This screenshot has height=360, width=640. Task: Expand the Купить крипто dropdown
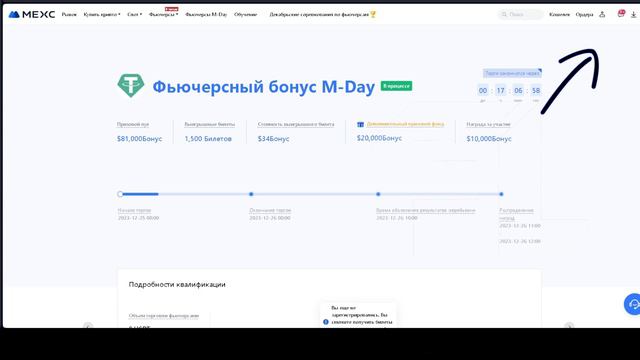point(102,14)
